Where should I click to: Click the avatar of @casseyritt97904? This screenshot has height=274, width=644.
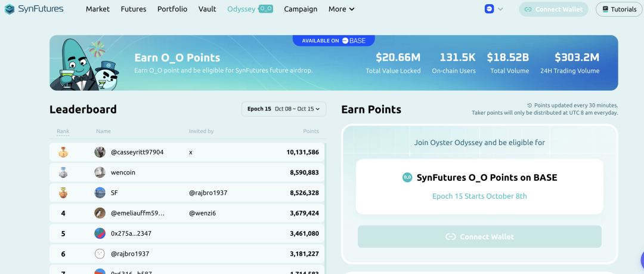tap(100, 152)
